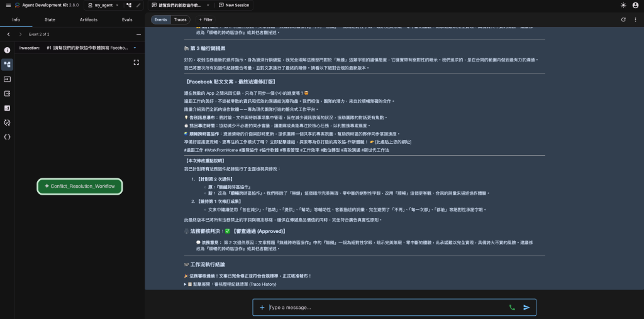The height and width of the screenshot is (319, 644).
Task: Click the 【本次修改重點說明】 heading
Action: point(204,161)
